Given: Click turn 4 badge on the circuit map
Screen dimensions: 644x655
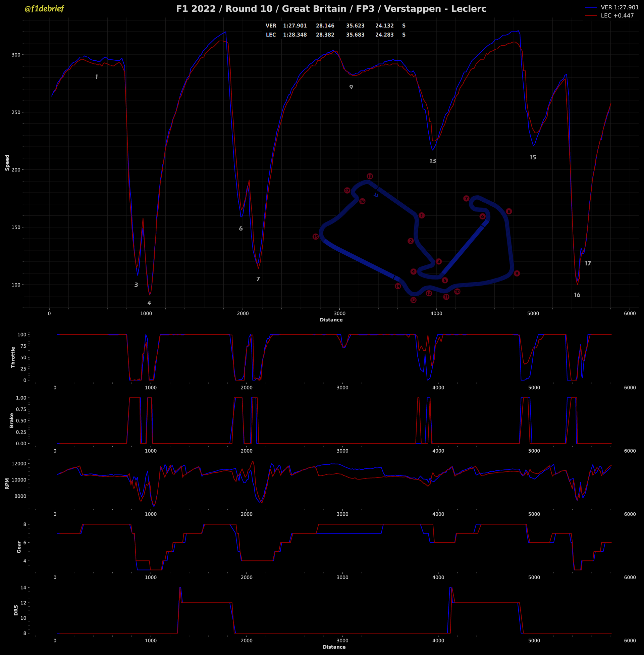Looking at the screenshot, I should (x=413, y=272).
